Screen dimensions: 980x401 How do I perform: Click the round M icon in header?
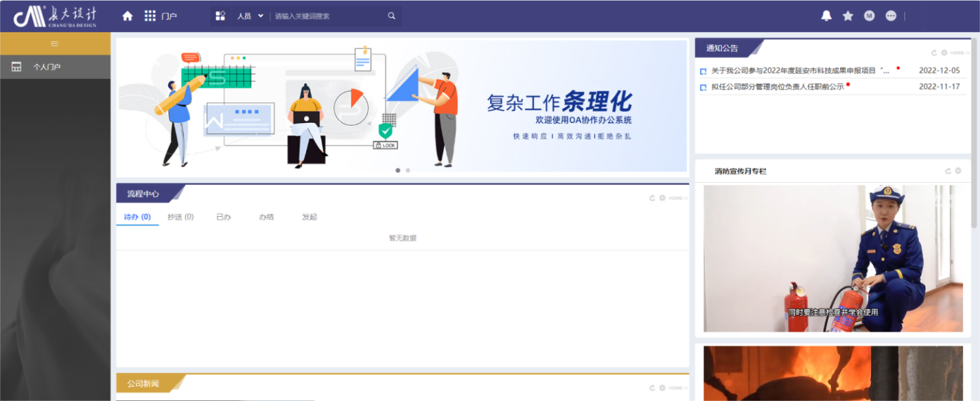pos(870,16)
